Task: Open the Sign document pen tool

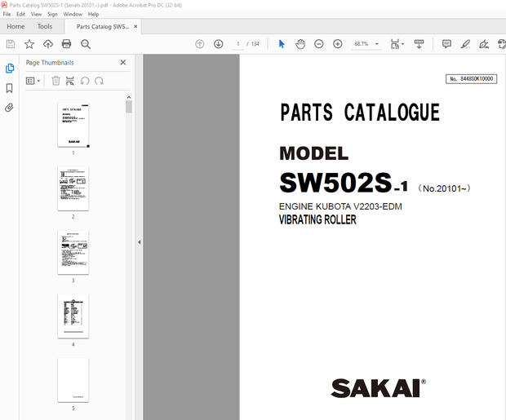Action: 484,44
